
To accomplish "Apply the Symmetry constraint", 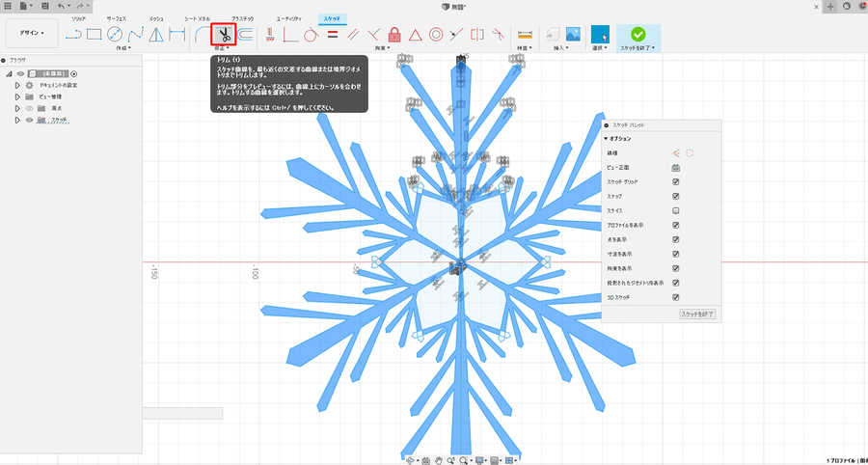I will click(476, 35).
